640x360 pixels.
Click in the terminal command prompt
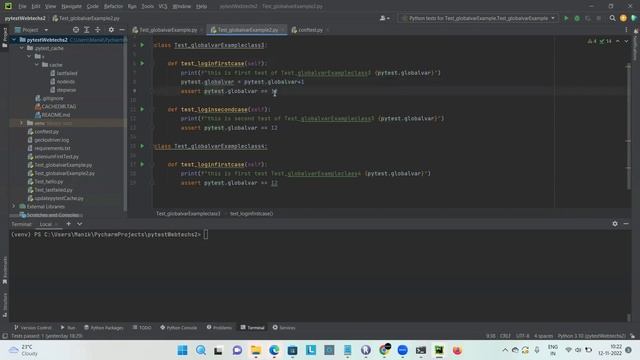(x=206, y=235)
